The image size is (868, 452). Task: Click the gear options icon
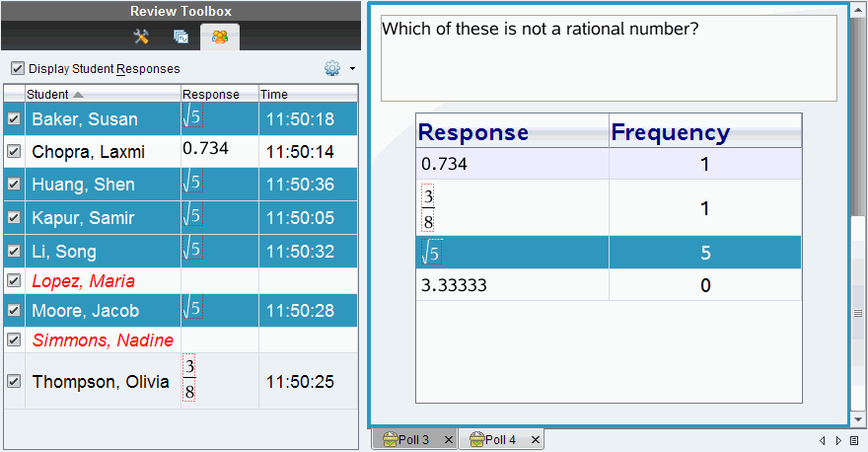click(x=332, y=69)
